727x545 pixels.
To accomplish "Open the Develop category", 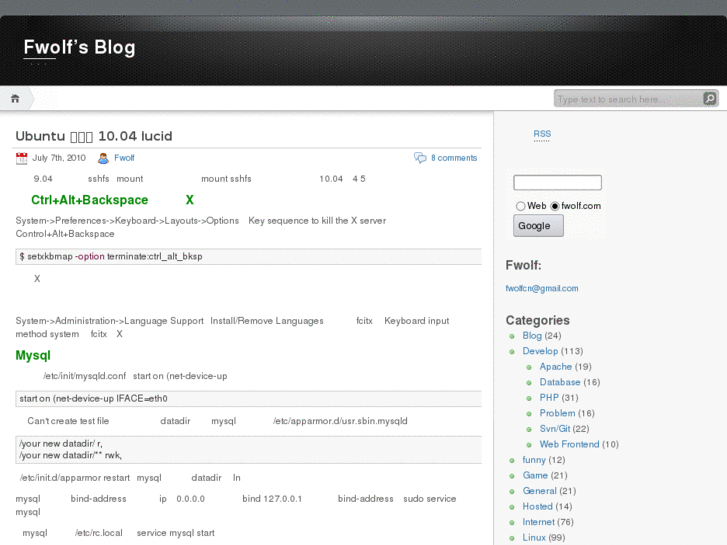I will (x=540, y=351).
